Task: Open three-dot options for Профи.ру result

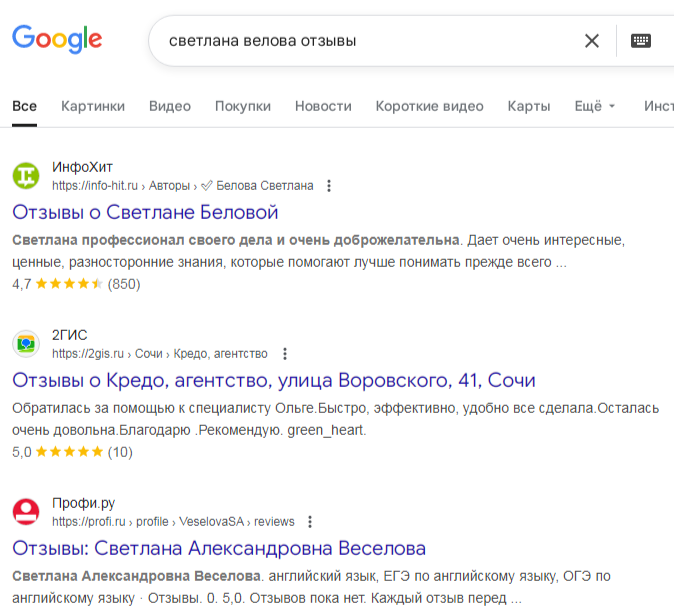Action: pos(310,522)
